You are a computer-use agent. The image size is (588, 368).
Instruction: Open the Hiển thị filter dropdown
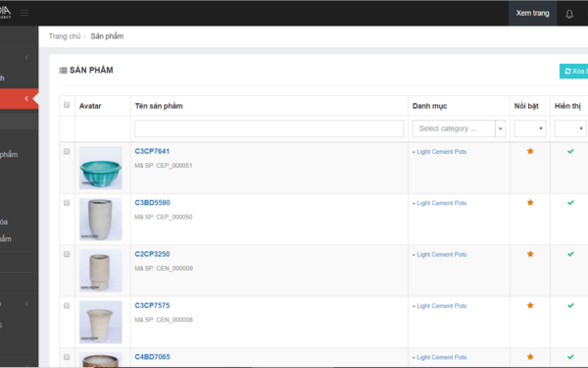pos(570,129)
